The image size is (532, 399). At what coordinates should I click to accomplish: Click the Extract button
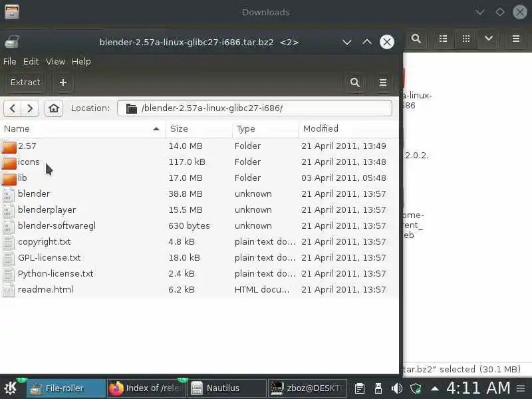coord(25,82)
